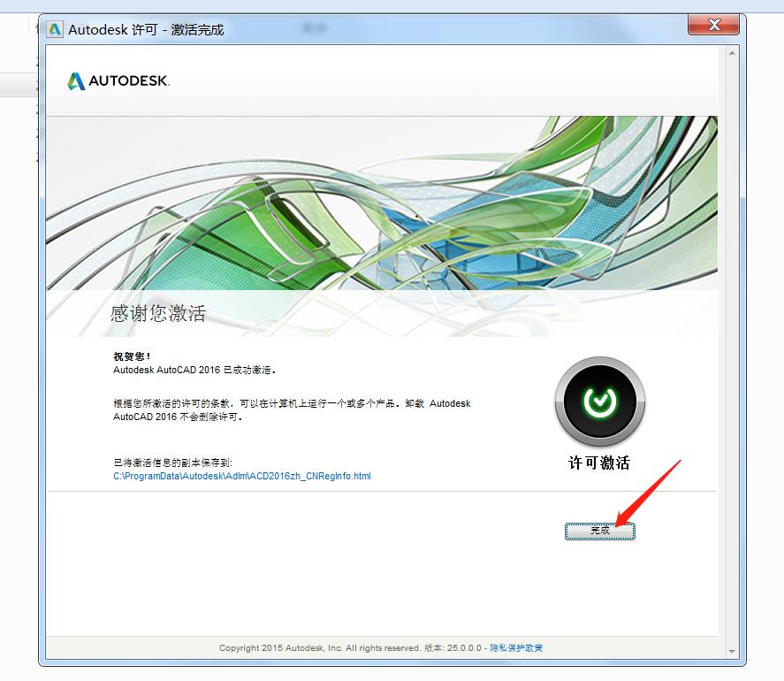The width and height of the screenshot is (784, 681).
Task: Open the 隐私保护政策 privacy policy link
Action: click(516, 648)
